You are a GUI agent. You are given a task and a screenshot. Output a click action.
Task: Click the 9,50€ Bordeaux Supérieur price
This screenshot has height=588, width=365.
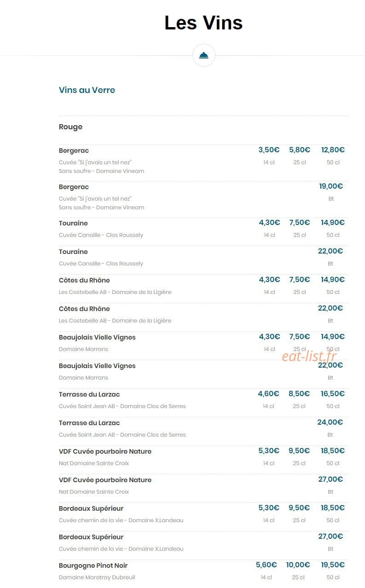click(x=299, y=508)
